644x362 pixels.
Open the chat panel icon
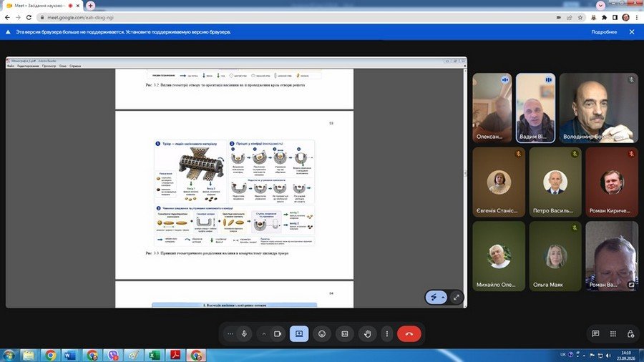pos(595,333)
